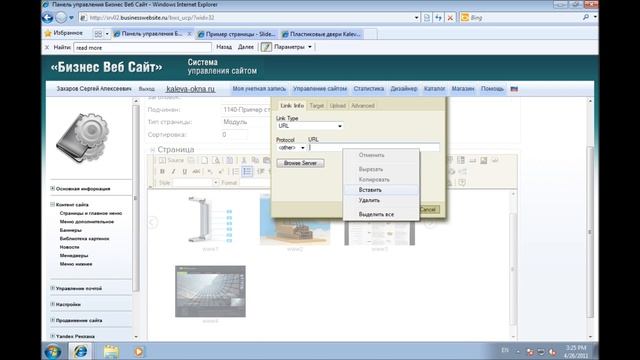The image size is (640, 360).
Task: Toggle Italic formatting in the editor toolbar
Action: pos(173,171)
